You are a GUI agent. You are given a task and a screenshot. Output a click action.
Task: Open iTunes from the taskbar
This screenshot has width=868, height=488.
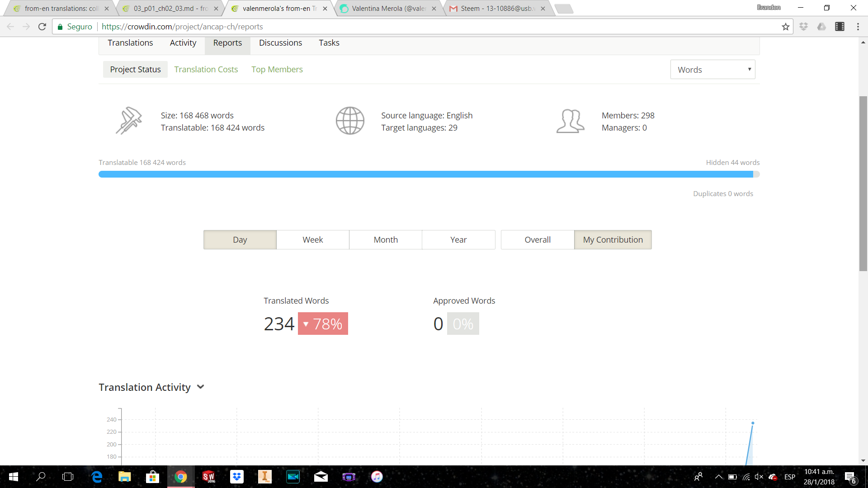point(377,477)
